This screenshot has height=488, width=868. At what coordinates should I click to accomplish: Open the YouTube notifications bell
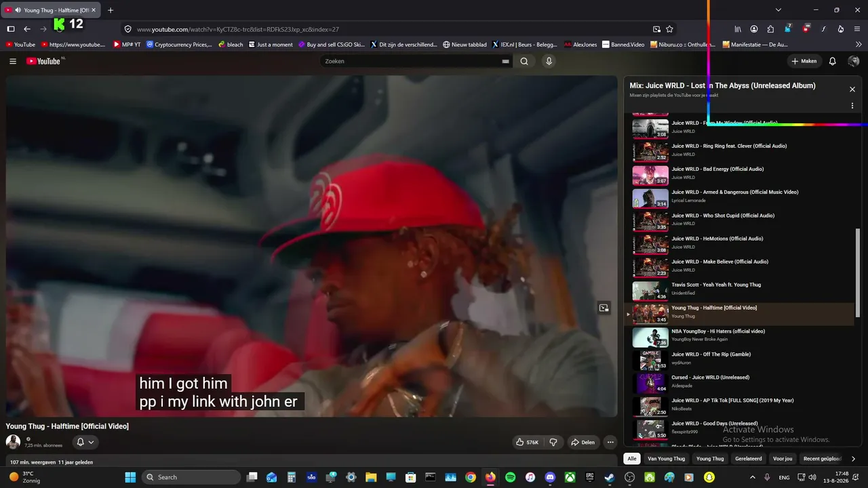coord(833,61)
